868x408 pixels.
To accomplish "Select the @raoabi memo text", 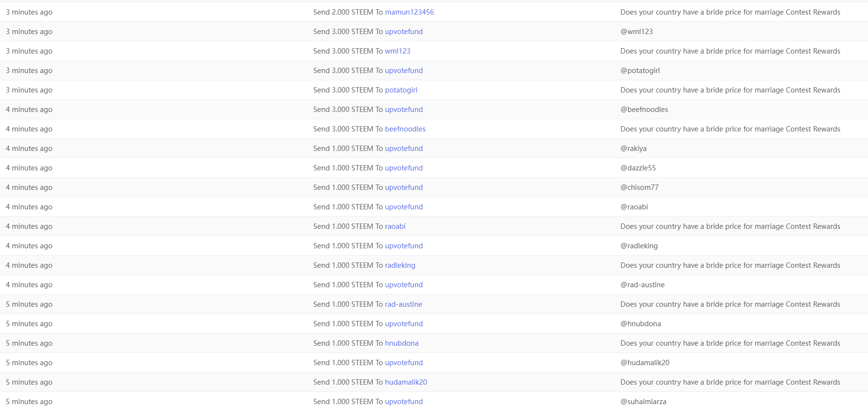I will tap(634, 207).
